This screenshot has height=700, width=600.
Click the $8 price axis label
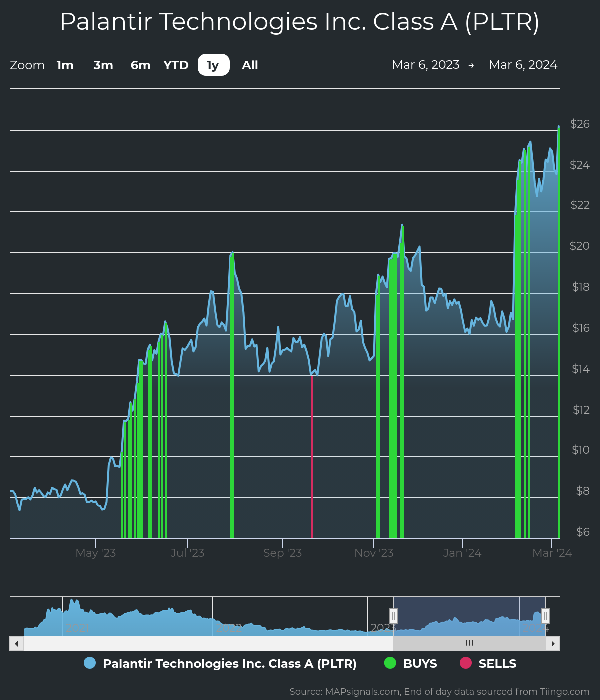pyautogui.click(x=583, y=491)
